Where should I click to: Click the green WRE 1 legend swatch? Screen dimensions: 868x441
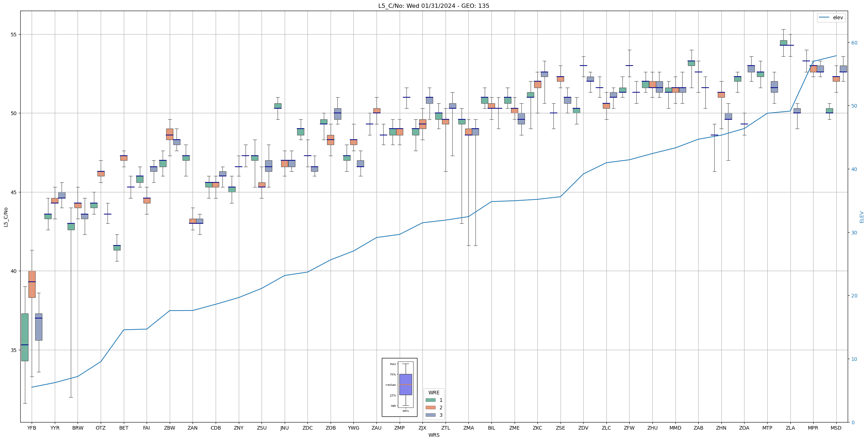430,400
